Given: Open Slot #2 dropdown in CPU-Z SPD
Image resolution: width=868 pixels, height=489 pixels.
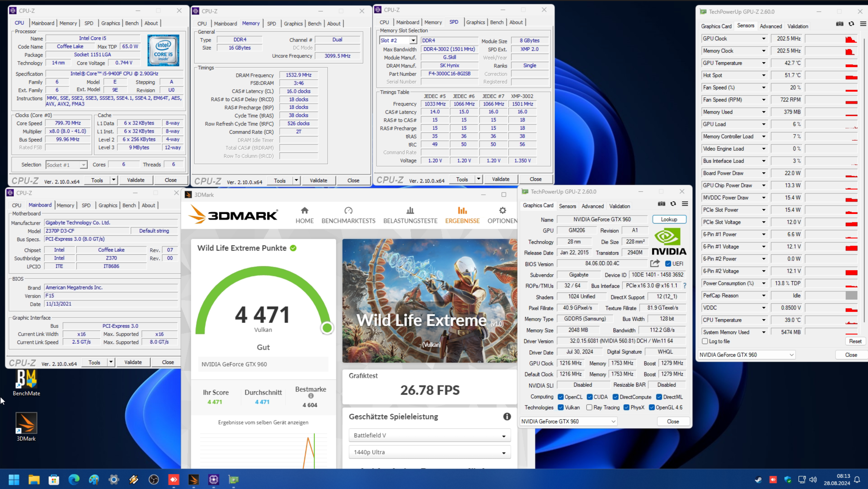Looking at the screenshot, I should (x=413, y=40).
